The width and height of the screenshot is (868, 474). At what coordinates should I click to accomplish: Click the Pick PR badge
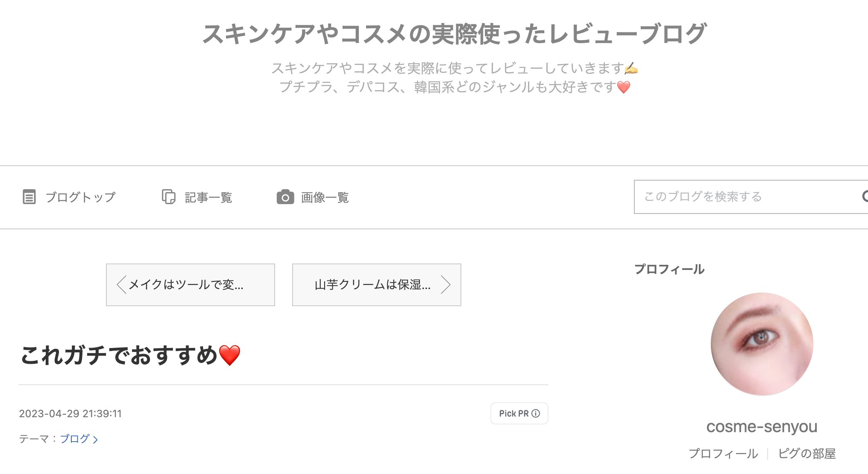(x=519, y=413)
